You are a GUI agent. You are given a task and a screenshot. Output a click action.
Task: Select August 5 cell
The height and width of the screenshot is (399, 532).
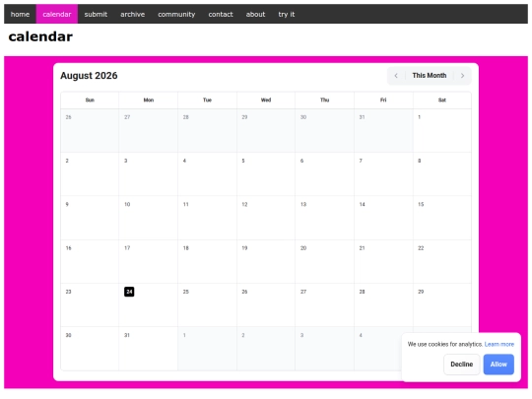pos(266,174)
